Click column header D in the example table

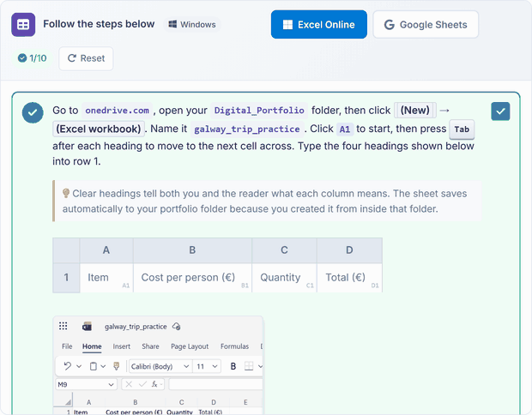point(349,250)
